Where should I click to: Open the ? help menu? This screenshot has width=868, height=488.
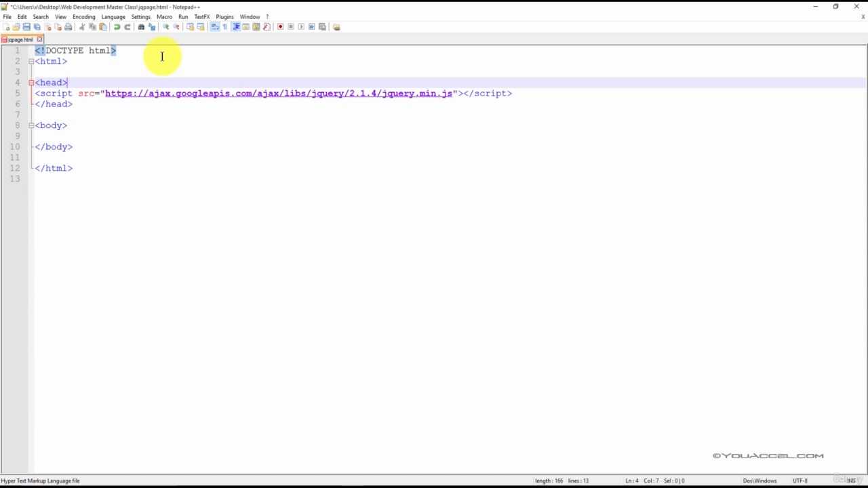(267, 17)
